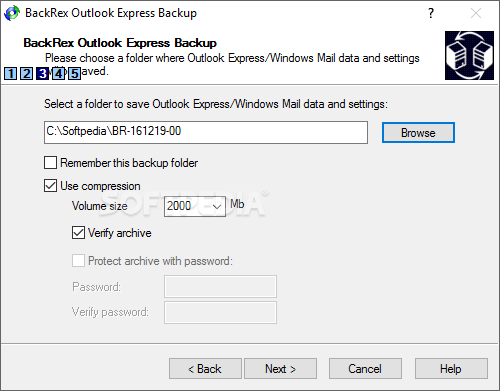Click the backup folder path field
The width and height of the screenshot is (500, 391).
click(x=206, y=132)
